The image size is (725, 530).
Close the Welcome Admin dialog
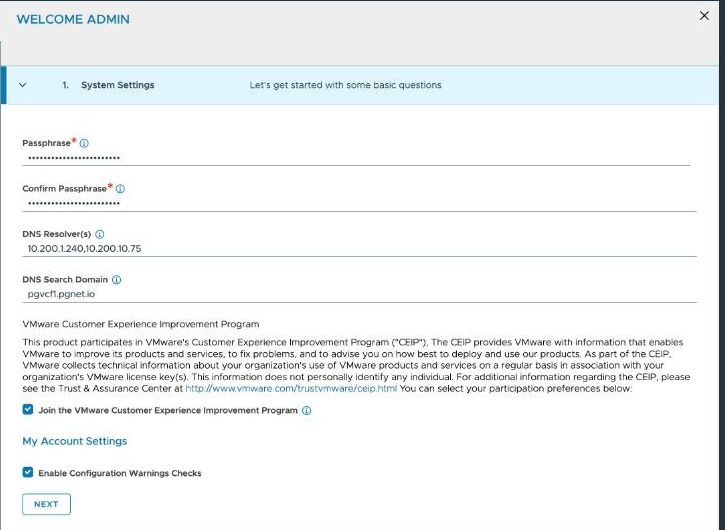pyautogui.click(x=704, y=16)
